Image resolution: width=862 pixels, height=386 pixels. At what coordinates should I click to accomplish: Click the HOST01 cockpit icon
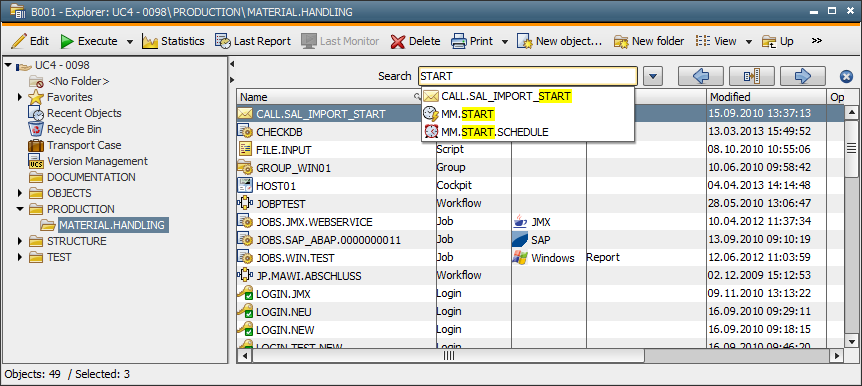click(244, 185)
